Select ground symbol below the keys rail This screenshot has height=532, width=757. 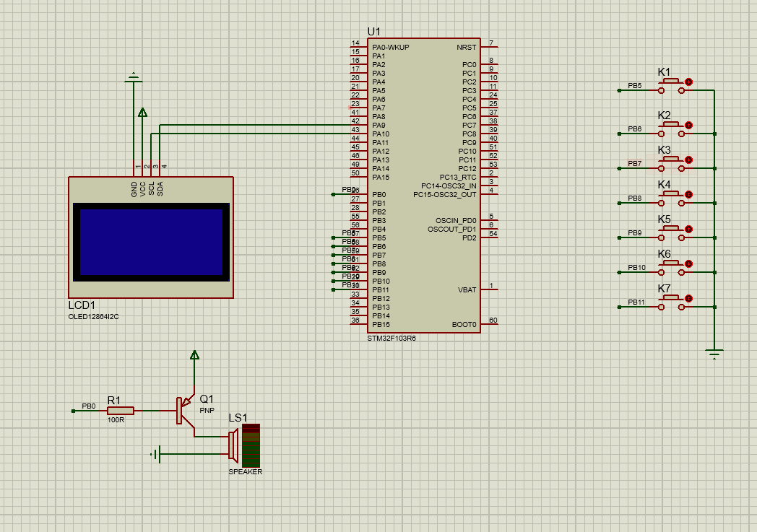pos(714,354)
